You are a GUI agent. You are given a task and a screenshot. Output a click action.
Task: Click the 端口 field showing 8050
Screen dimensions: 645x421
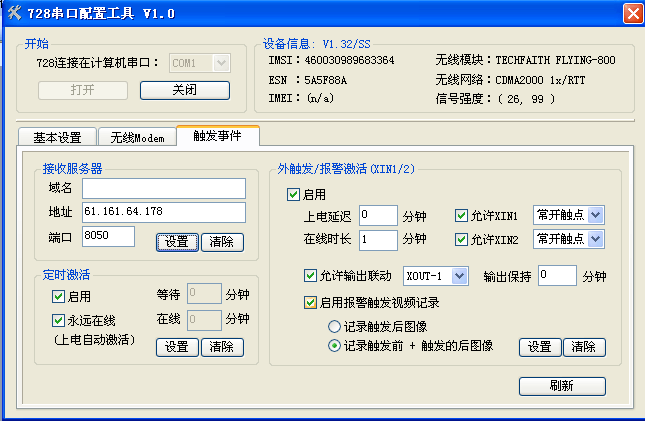108,236
